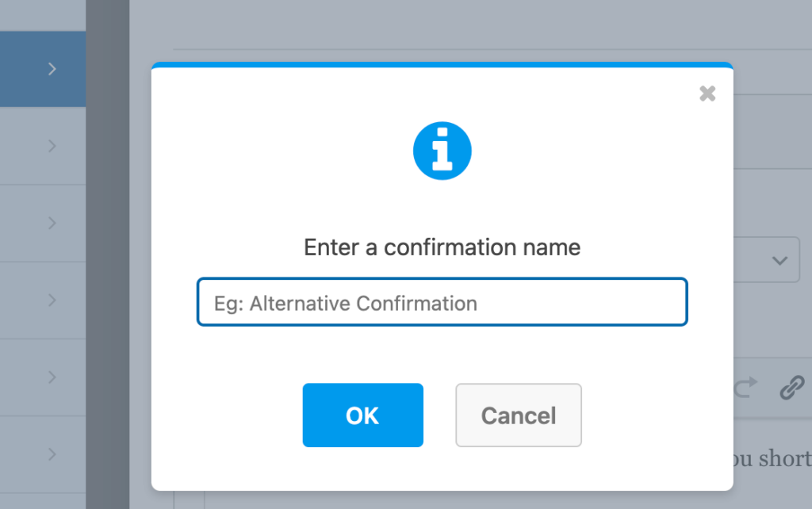Expand the fifth sidebar row chevron

tap(52, 377)
